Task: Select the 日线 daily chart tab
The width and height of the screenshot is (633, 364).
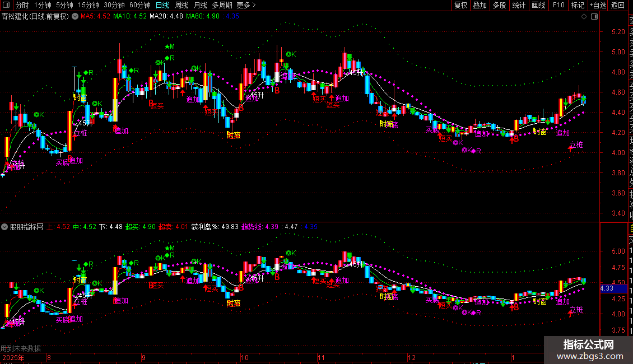Action: point(162,5)
